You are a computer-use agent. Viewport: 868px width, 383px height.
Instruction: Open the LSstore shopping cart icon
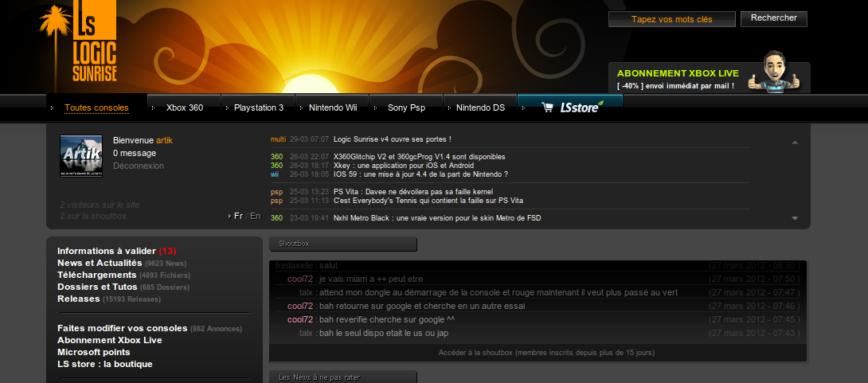pyautogui.click(x=547, y=107)
